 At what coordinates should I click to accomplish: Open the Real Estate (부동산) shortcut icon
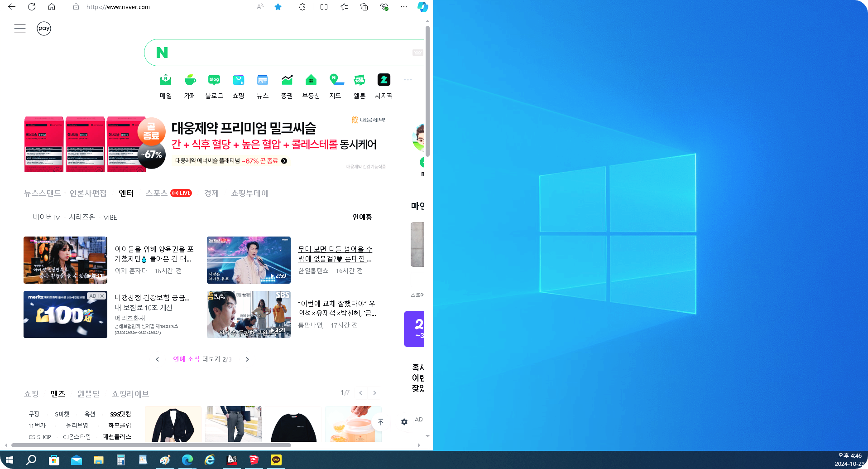click(311, 80)
